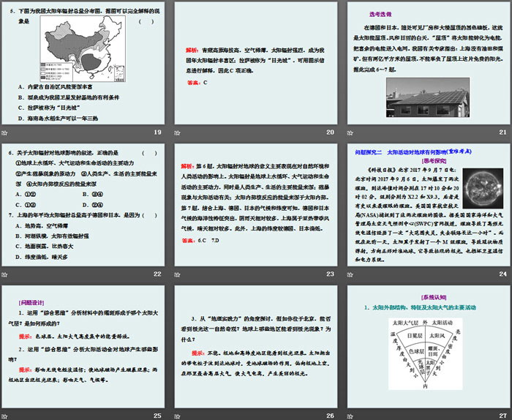Click slide number 26 label

click(330, 416)
